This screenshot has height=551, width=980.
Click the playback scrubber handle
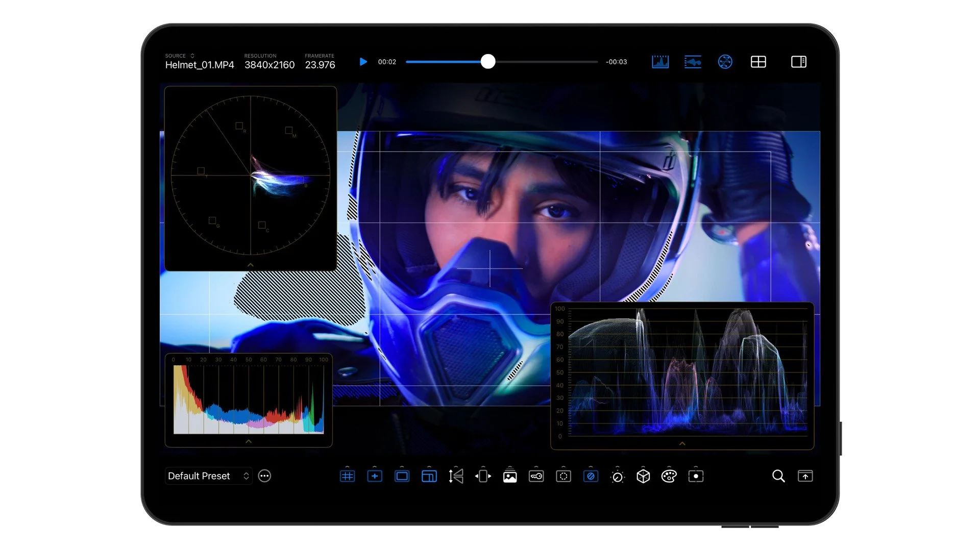click(x=488, y=62)
